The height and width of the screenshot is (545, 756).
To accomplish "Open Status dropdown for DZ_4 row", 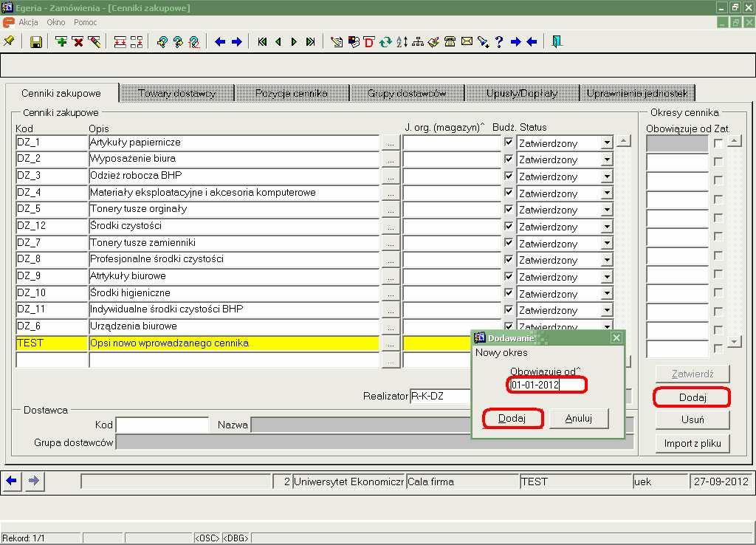I will [x=607, y=193].
